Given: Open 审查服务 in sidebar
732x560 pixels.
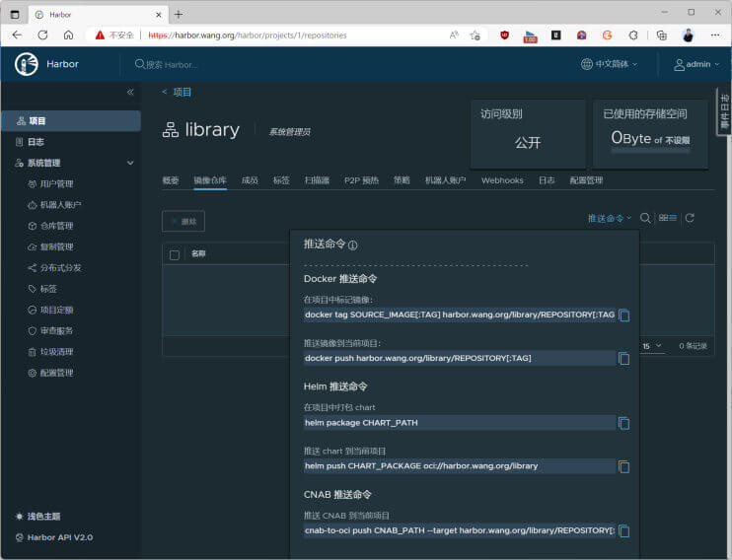Looking at the screenshot, I should pyautogui.click(x=56, y=331).
